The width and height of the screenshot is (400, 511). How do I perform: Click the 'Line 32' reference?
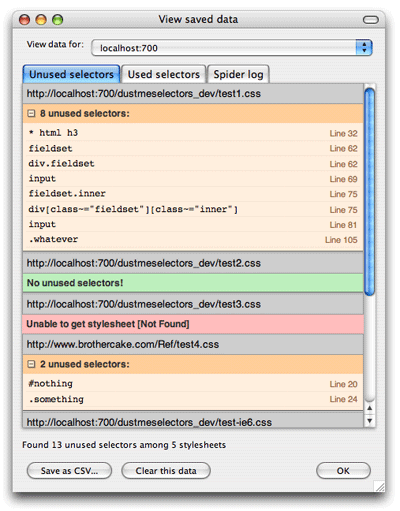343,133
